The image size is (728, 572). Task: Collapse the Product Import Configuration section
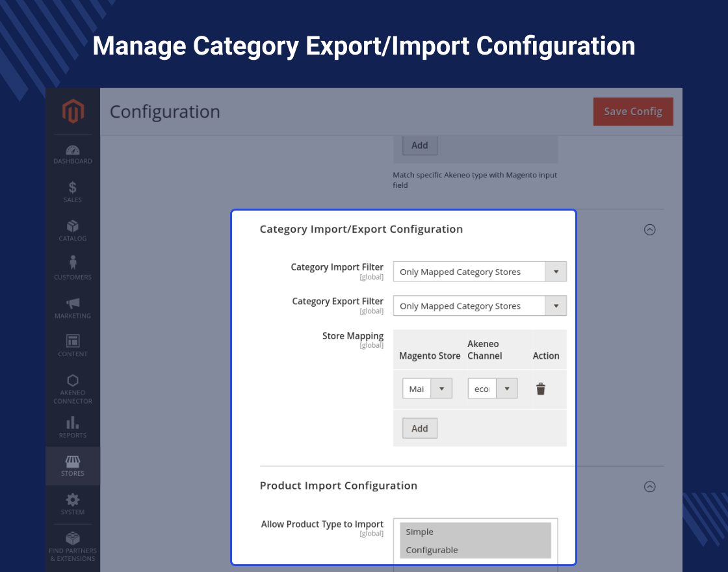[x=649, y=487]
